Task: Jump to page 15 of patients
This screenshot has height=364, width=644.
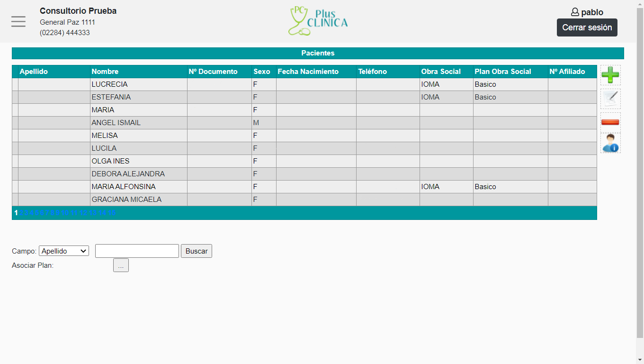Action: [x=112, y=213]
